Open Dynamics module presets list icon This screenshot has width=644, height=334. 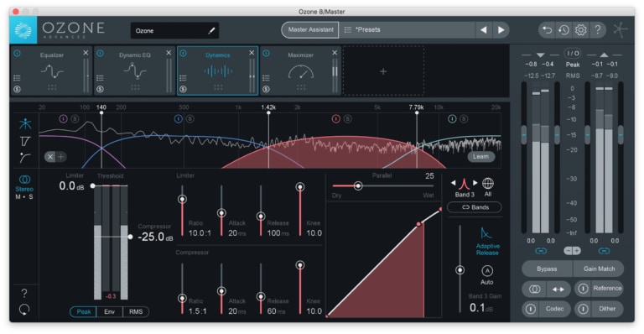tap(183, 78)
